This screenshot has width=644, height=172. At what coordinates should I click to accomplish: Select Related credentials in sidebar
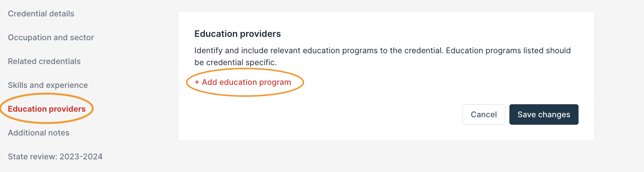(x=44, y=61)
